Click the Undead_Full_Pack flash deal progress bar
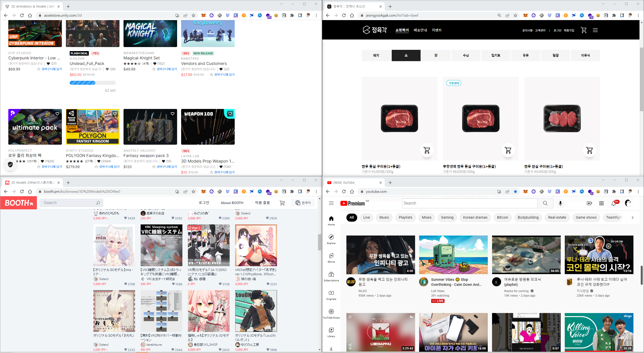 [x=93, y=83]
